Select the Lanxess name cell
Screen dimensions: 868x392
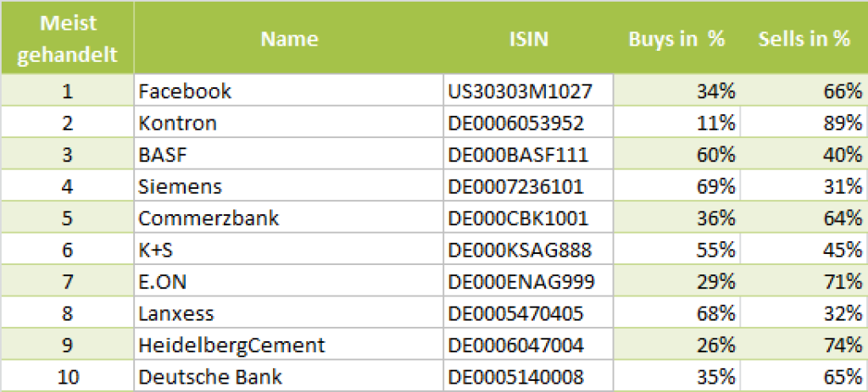coord(176,314)
